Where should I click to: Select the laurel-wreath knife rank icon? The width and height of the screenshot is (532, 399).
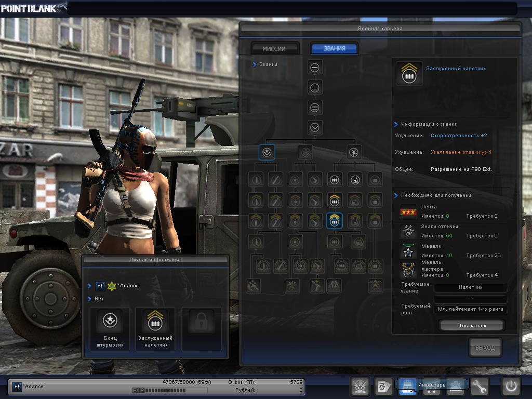(x=281, y=267)
